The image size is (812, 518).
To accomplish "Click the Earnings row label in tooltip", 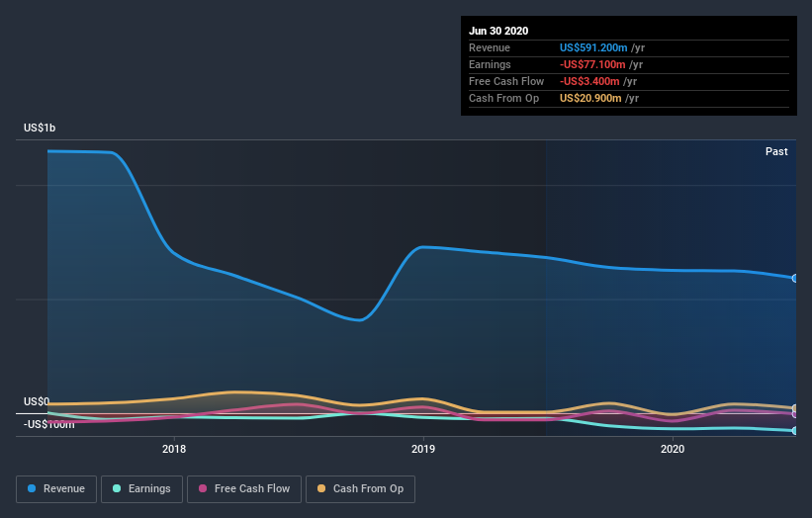I will point(490,64).
